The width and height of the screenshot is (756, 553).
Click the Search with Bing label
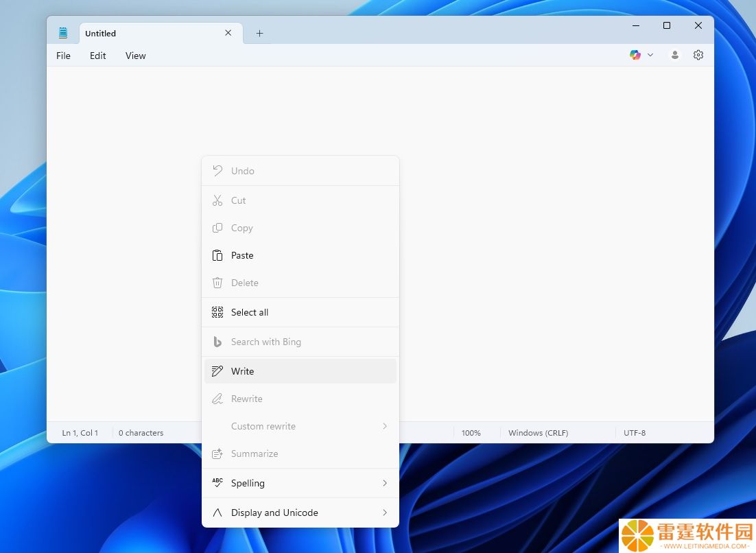pyautogui.click(x=266, y=342)
